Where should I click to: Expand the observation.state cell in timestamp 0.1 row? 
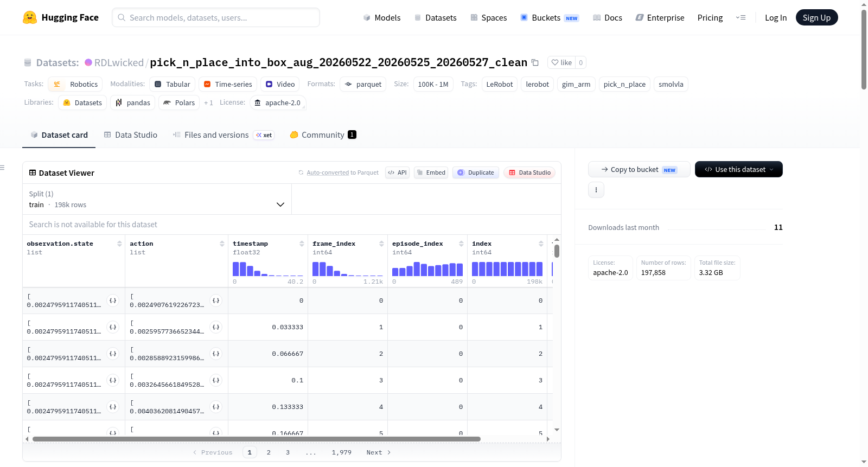[113, 380]
